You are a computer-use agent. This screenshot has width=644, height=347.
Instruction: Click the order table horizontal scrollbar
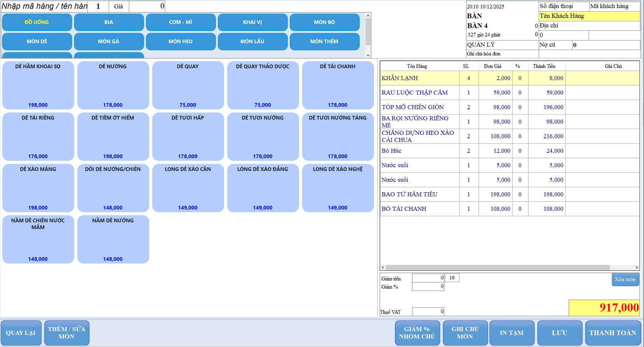[497, 267]
